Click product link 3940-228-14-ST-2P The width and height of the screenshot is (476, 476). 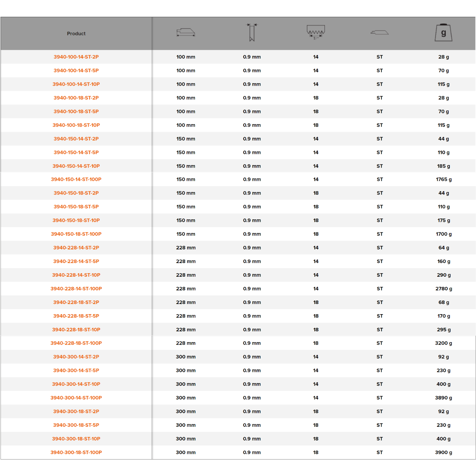[x=76, y=248]
